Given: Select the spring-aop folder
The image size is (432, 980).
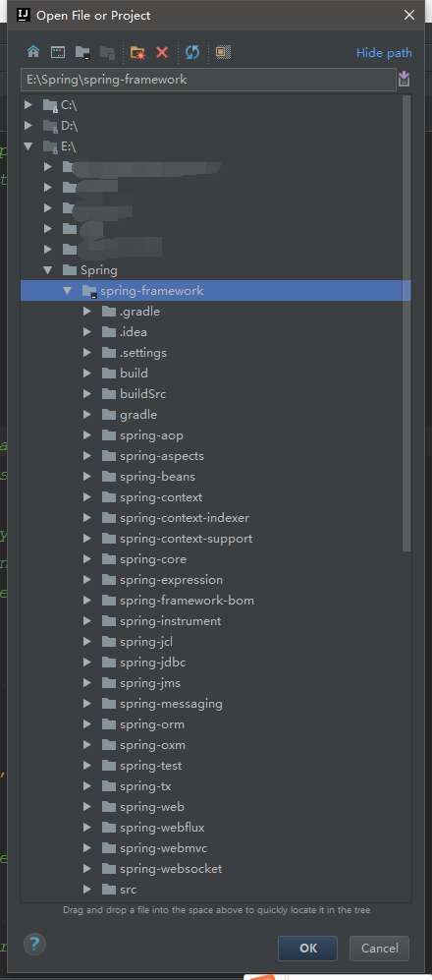Looking at the screenshot, I should [152, 435].
